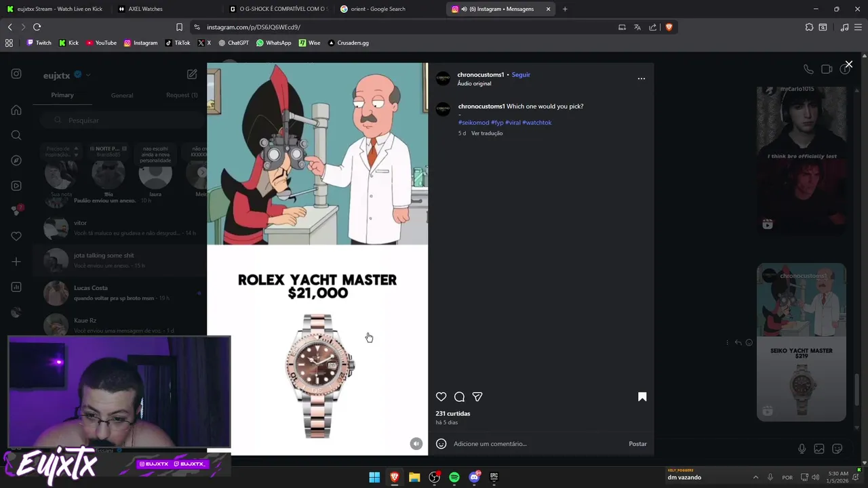Switch to the eujxtxx Stream Kick tab
Screen dimensions: 868x488
pos(56,9)
